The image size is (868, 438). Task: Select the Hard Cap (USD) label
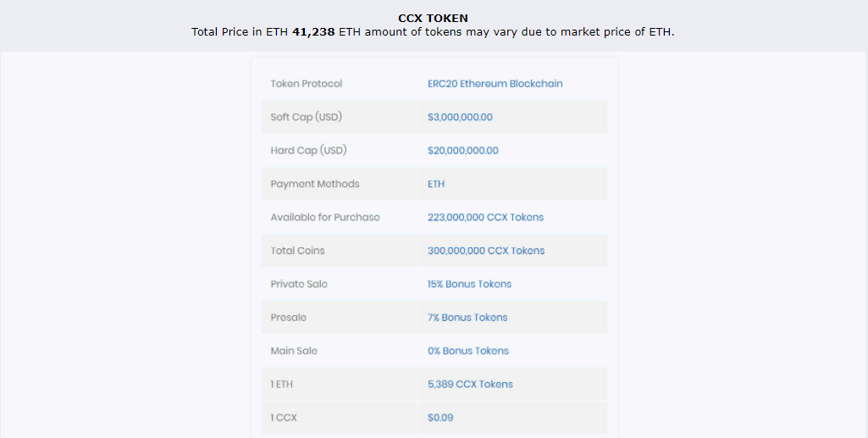(x=308, y=151)
